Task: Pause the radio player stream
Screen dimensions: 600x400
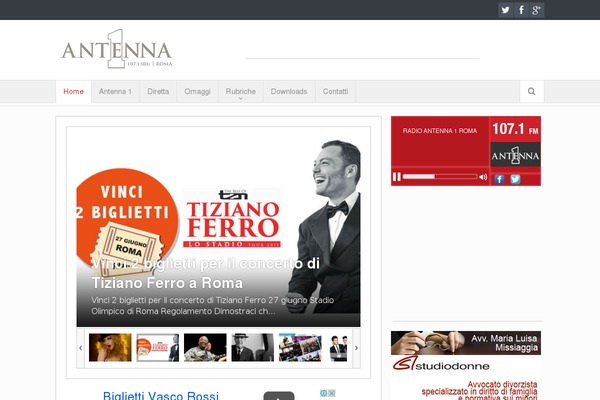Action: click(397, 177)
